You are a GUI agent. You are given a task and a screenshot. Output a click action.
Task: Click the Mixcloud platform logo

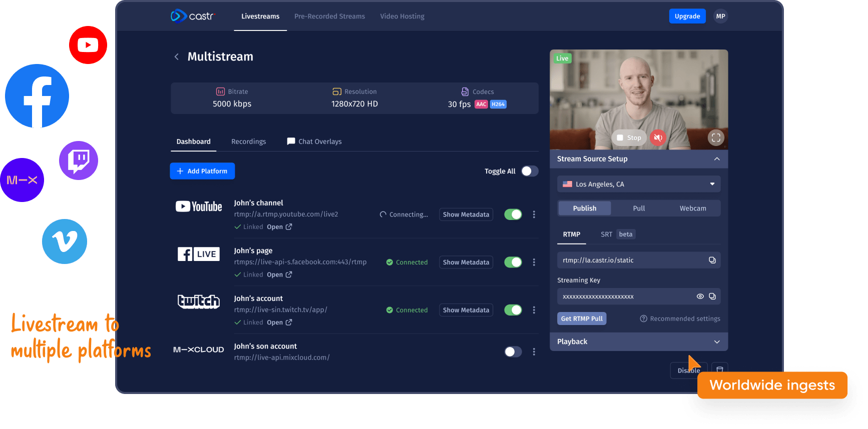click(x=199, y=349)
